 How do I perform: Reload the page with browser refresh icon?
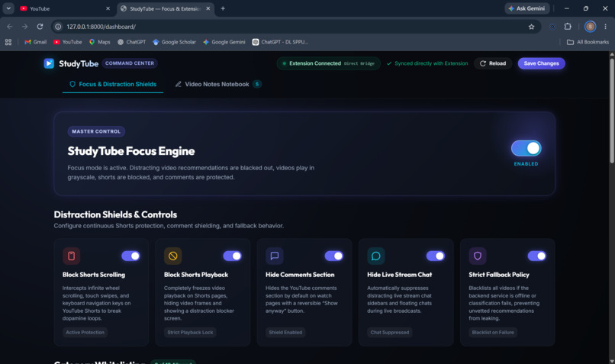tap(40, 27)
